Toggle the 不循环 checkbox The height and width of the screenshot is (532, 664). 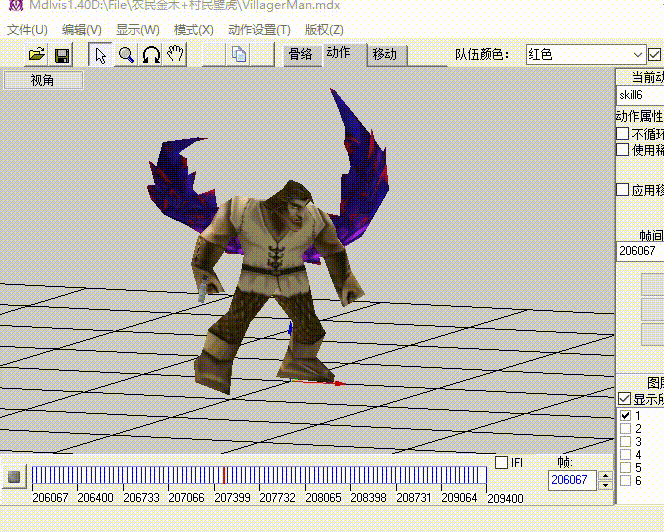[x=622, y=133]
